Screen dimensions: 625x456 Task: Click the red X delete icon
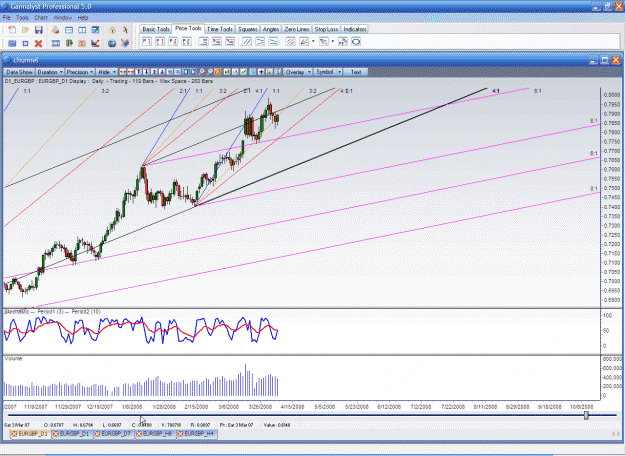38,43
